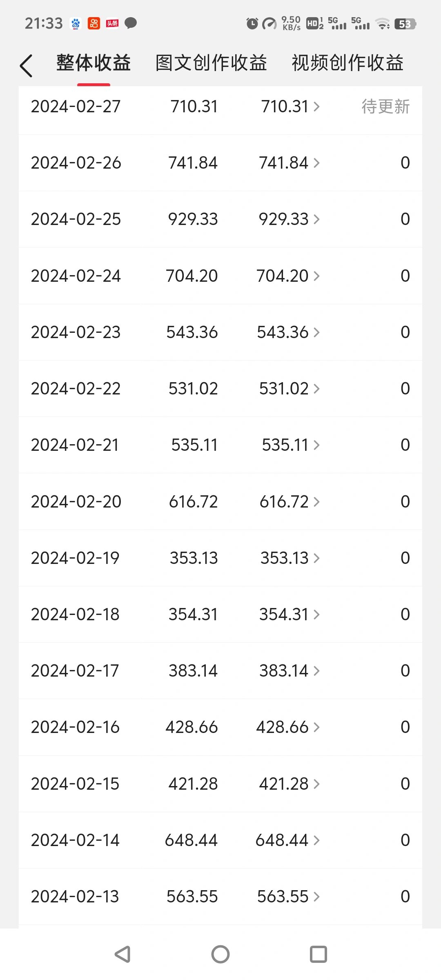Tap the 待更新 status text
441x980 pixels.
click(385, 107)
